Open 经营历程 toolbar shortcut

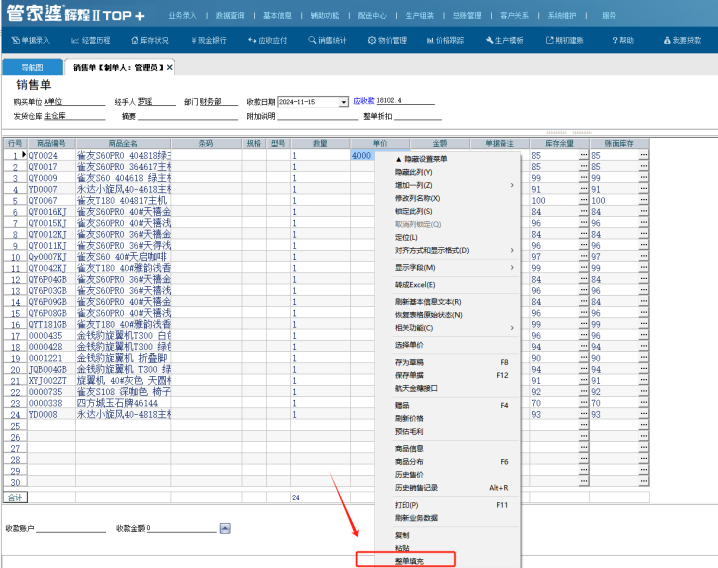click(91, 40)
